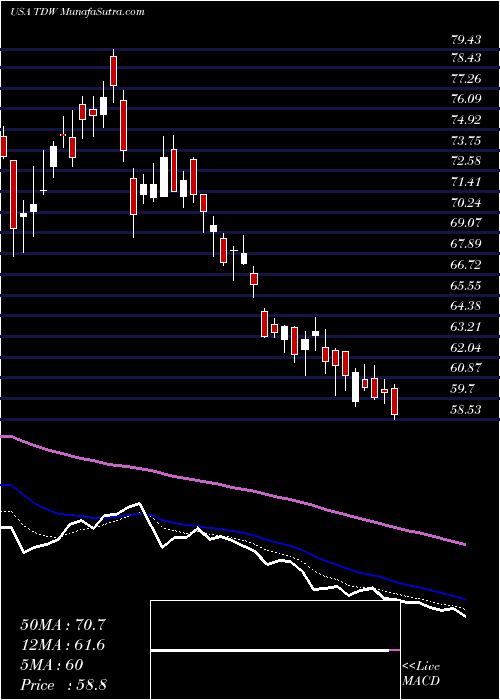Click the pink 50MA moving average line
The image size is (500, 700).
233,488
